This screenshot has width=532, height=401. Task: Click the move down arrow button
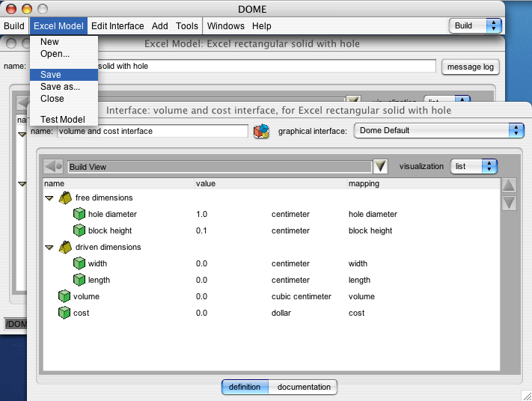click(x=509, y=203)
